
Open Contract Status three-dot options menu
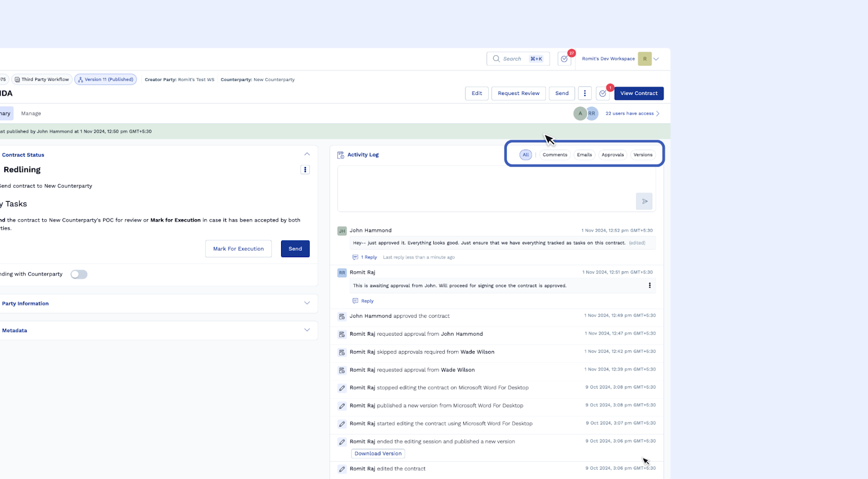coord(305,170)
